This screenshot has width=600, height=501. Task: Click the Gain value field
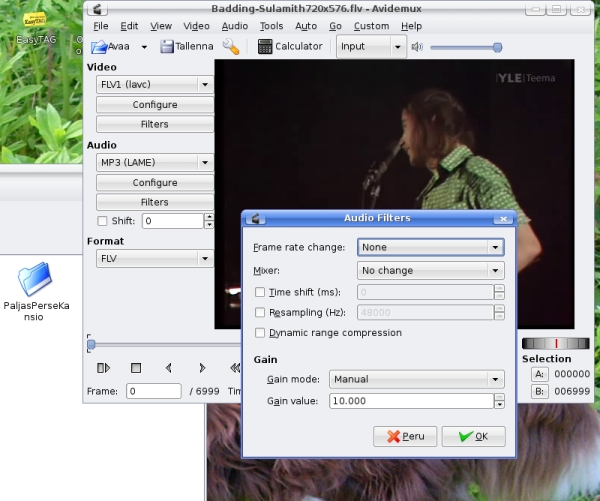(411, 401)
